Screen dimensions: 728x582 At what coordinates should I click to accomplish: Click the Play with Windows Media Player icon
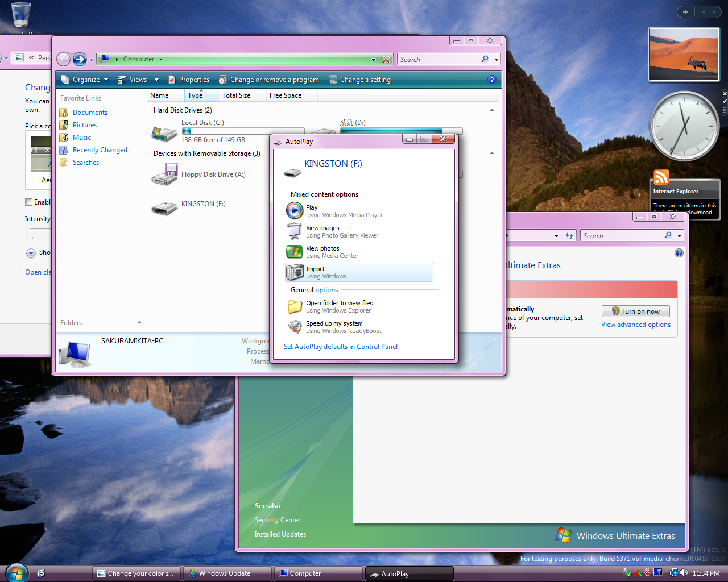point(294,211)
